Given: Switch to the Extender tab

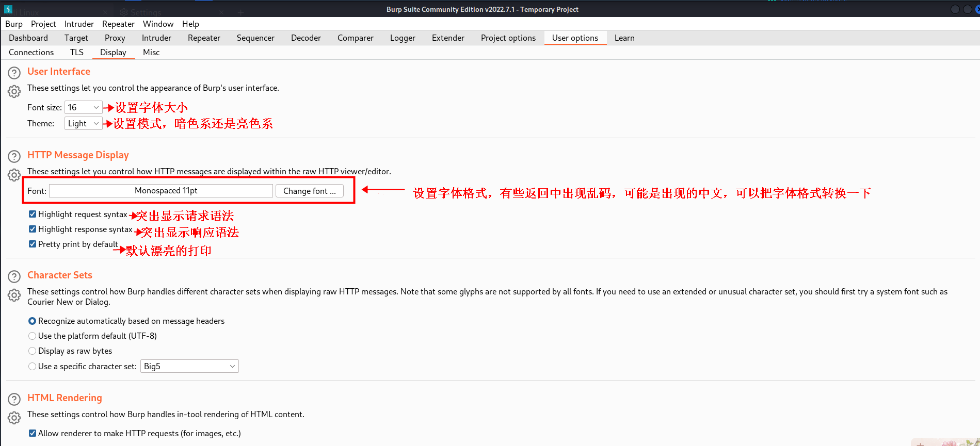Looking at the screenshot, I should pos(448,38).
